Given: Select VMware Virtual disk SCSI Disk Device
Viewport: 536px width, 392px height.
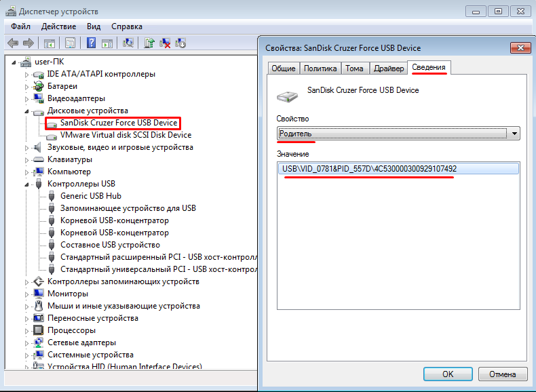Looking at the screenshot, I should pos(126,135).
